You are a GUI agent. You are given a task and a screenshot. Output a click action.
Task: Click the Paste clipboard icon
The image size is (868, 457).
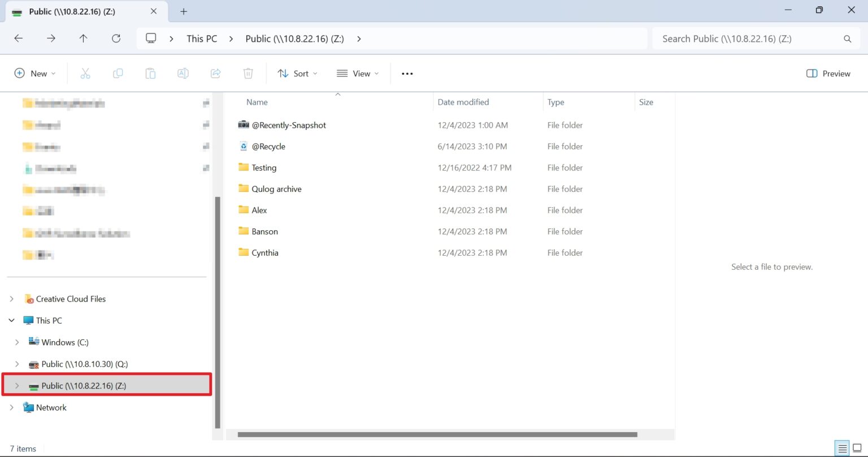click(150, 74)
